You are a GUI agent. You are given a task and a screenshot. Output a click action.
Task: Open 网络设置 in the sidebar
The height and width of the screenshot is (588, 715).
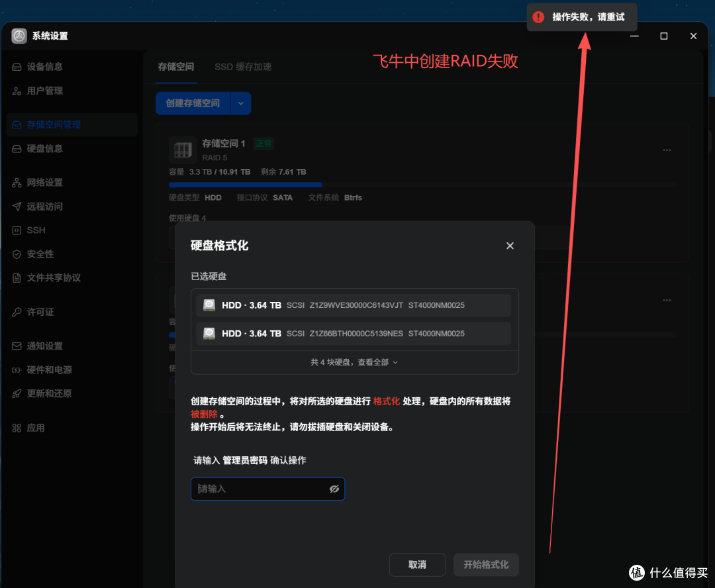tap(44, 183)
